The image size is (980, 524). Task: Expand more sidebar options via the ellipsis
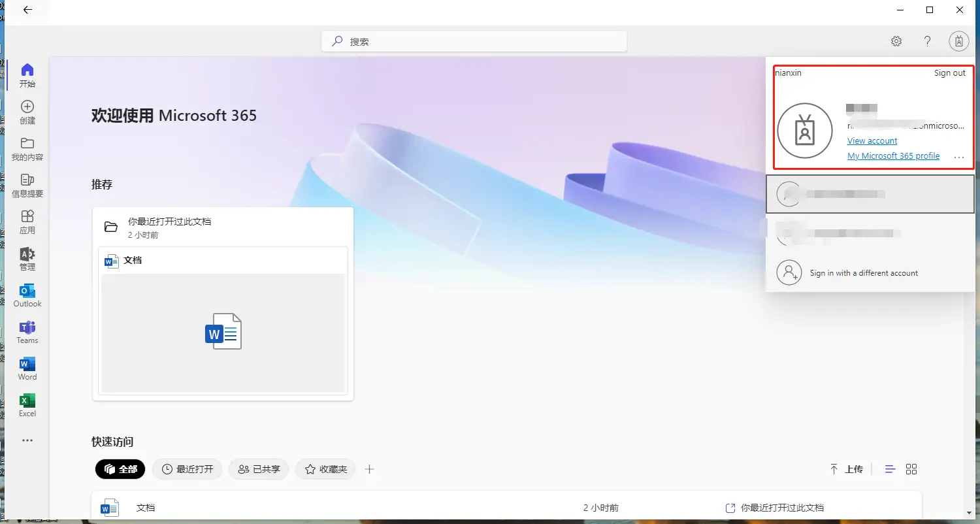tap(27, 440)
